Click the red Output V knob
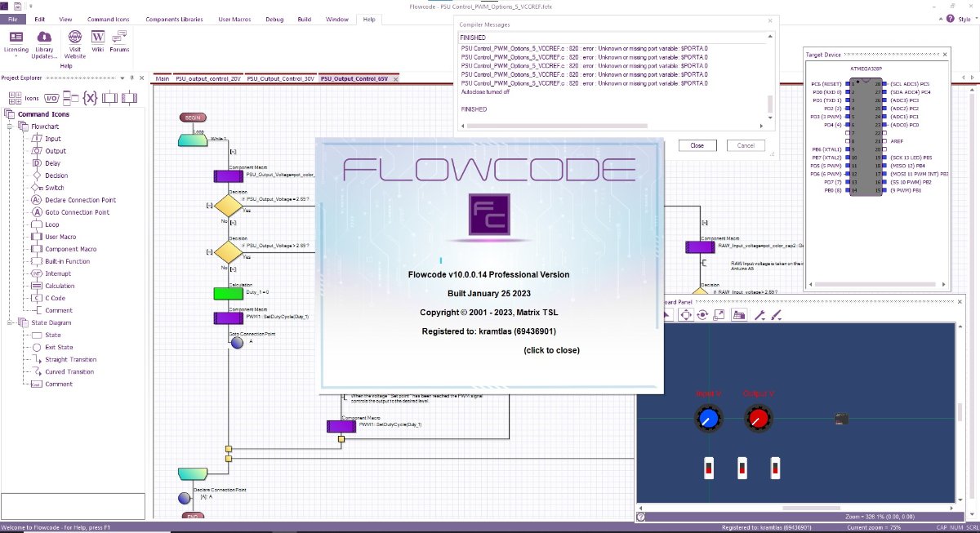Image resolution: width=980 pixels, height=533 pixels. [x=757, y=420]
